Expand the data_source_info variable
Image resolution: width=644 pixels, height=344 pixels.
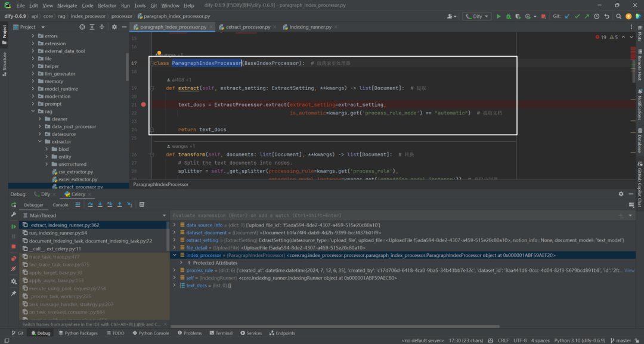(x=175, y=225)
